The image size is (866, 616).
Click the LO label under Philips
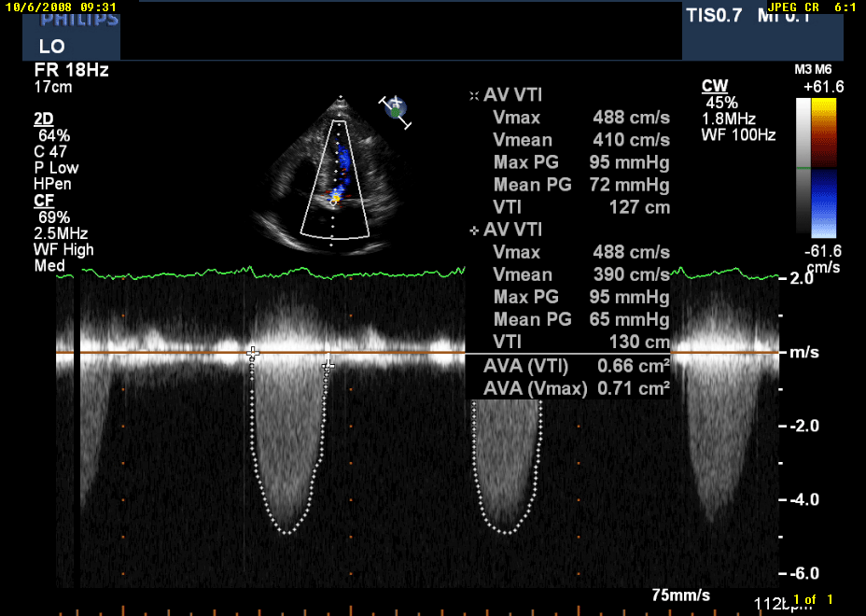point(51,46)
